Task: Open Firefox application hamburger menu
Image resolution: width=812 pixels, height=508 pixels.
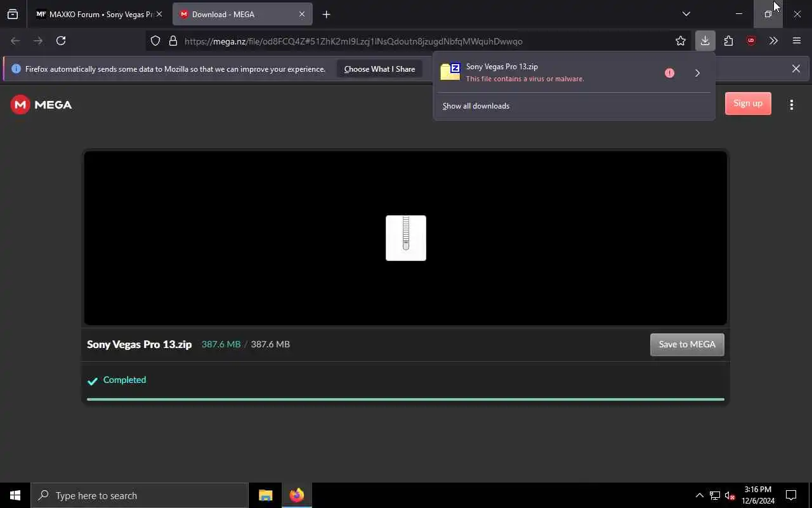Action: tap(797, 41)
